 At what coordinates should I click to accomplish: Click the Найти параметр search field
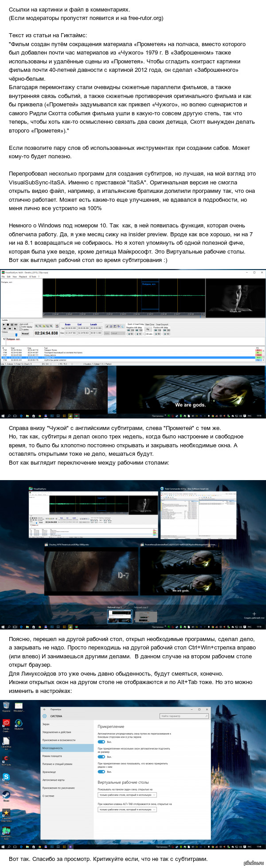(x=184, y=716)
